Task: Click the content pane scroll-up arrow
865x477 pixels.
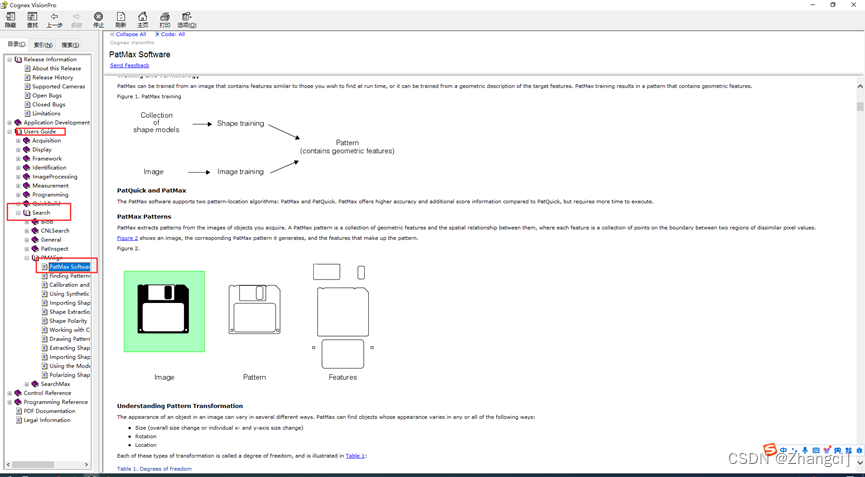Action: tap(859, 87)
